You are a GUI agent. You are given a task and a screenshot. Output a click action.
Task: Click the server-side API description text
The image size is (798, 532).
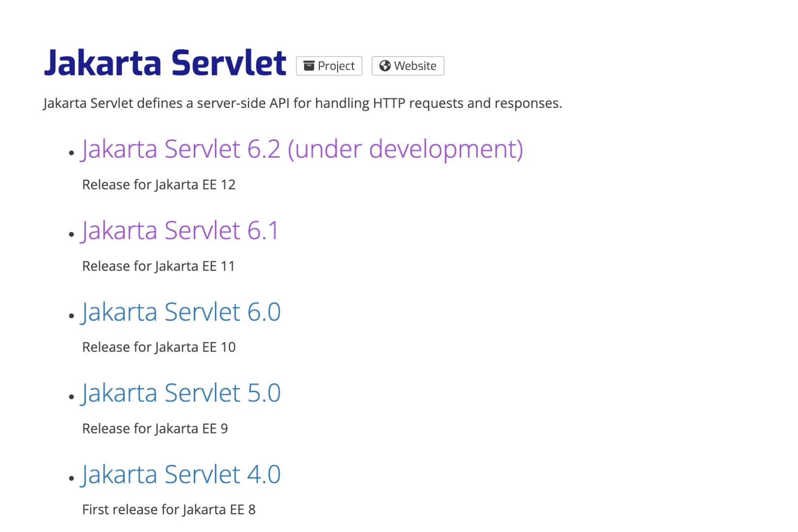click(303, 103)
